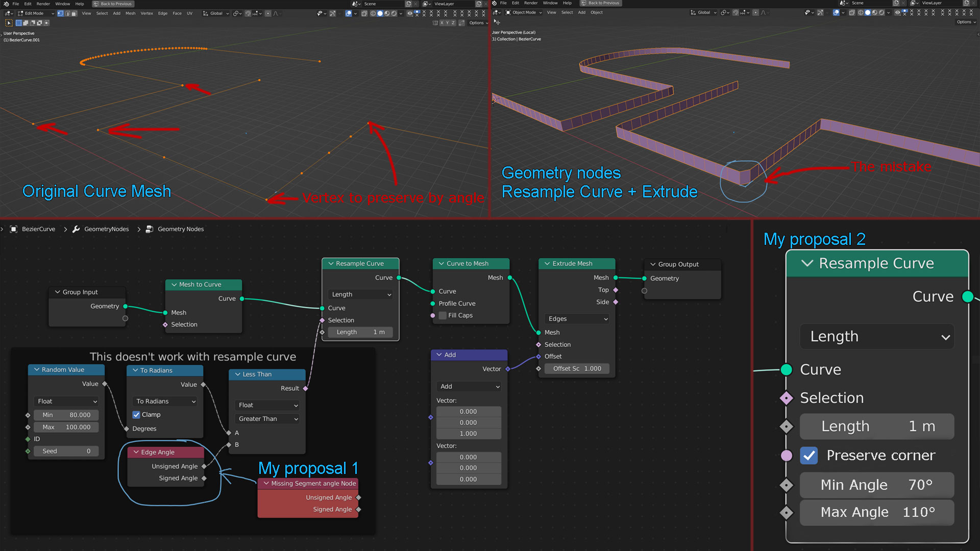This screenshot has width=980, height=551.
Task: Toggle snapping magnet in left Edit Mode viewport
Action: click(248, 13)
